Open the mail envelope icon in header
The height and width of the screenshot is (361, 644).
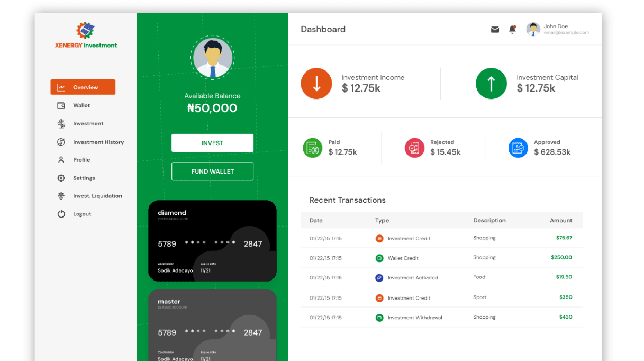(x=495, y=30)
